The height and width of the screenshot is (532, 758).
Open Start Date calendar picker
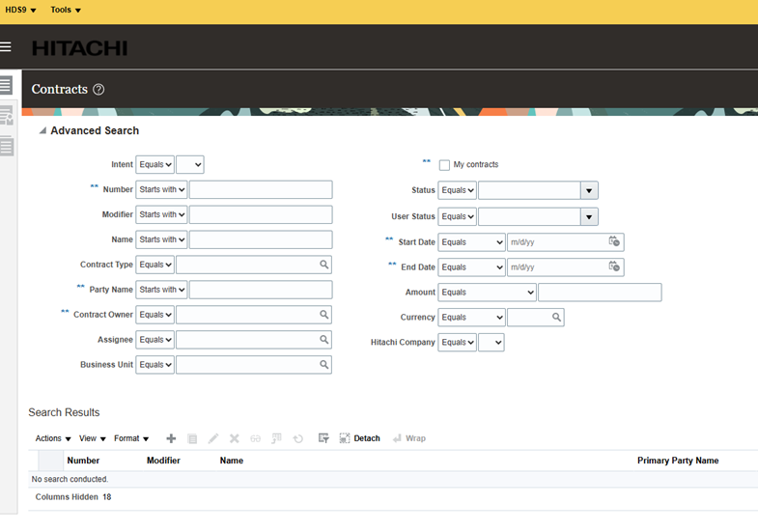click(614, 241)
